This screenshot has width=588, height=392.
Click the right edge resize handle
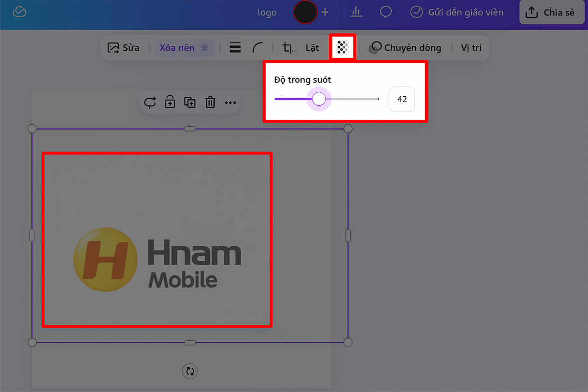348,235
